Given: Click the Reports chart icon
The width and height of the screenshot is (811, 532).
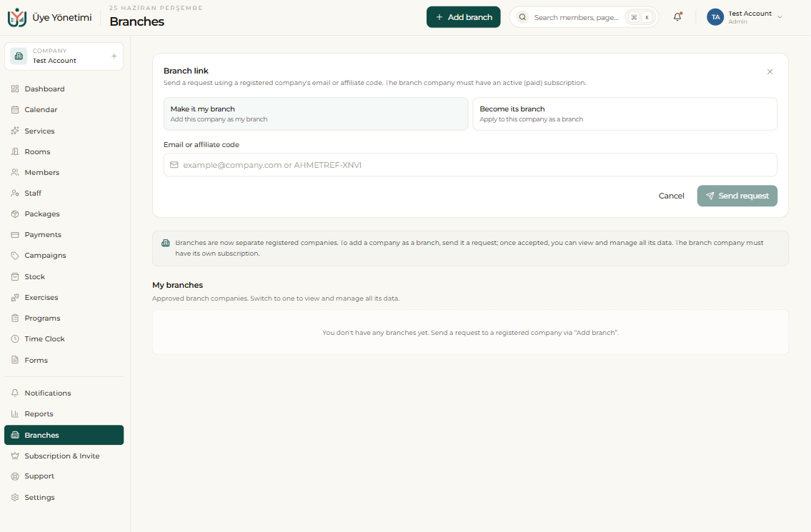Looking at the screenshot, I should point(15,413).
